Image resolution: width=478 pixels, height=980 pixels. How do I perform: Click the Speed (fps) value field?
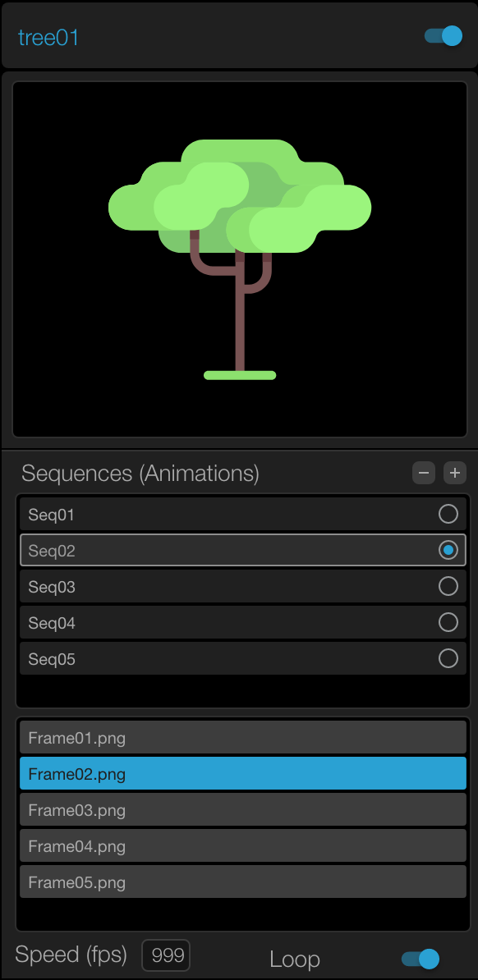(167, 955)
